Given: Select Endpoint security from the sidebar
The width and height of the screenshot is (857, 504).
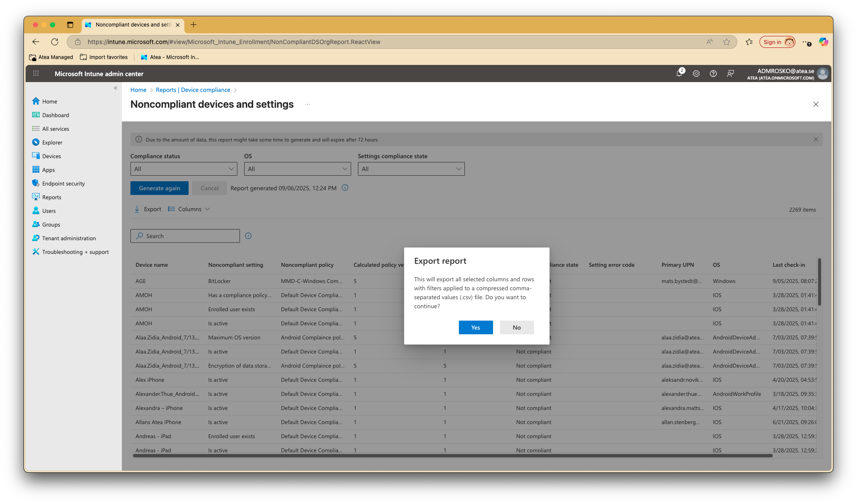Looking at the screenshot, I should 63,183.
